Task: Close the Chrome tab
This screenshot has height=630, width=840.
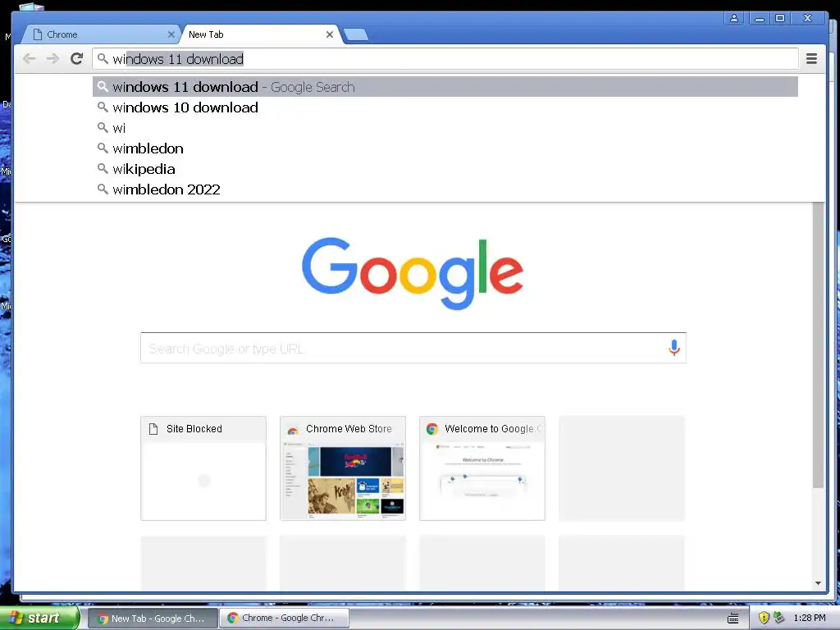Action: 171,34
